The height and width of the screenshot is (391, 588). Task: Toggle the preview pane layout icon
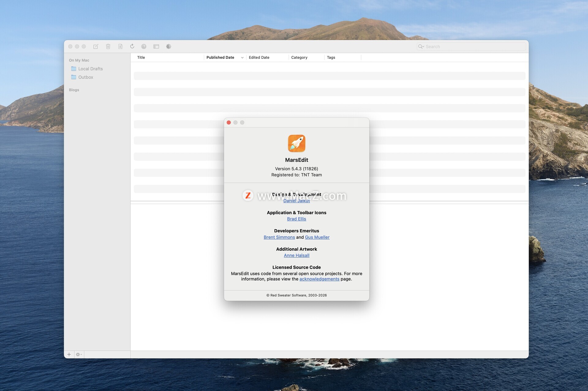156,47
